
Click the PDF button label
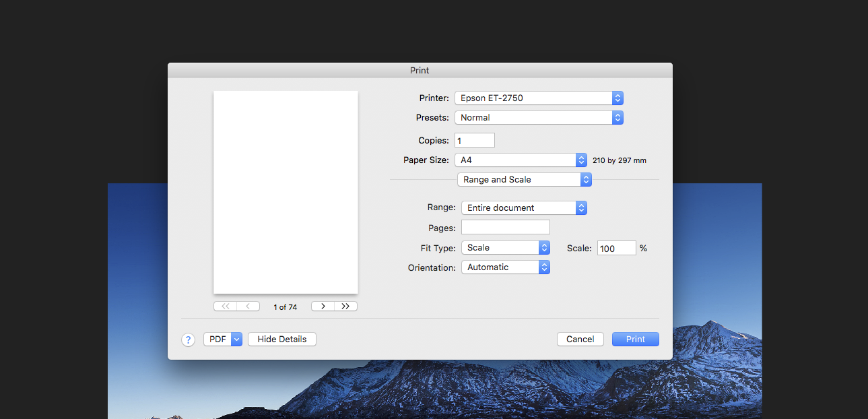218,340
